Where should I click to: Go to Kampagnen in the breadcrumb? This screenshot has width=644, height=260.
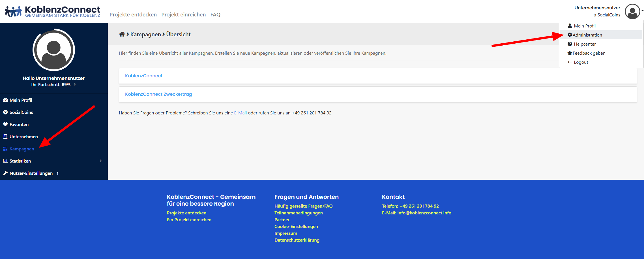pos(145,34)
